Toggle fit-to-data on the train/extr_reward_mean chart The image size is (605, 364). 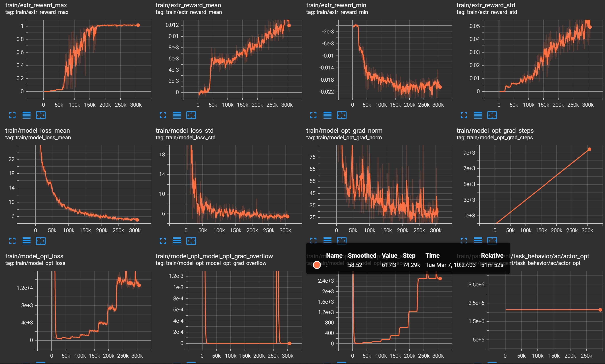pos(191,115)
